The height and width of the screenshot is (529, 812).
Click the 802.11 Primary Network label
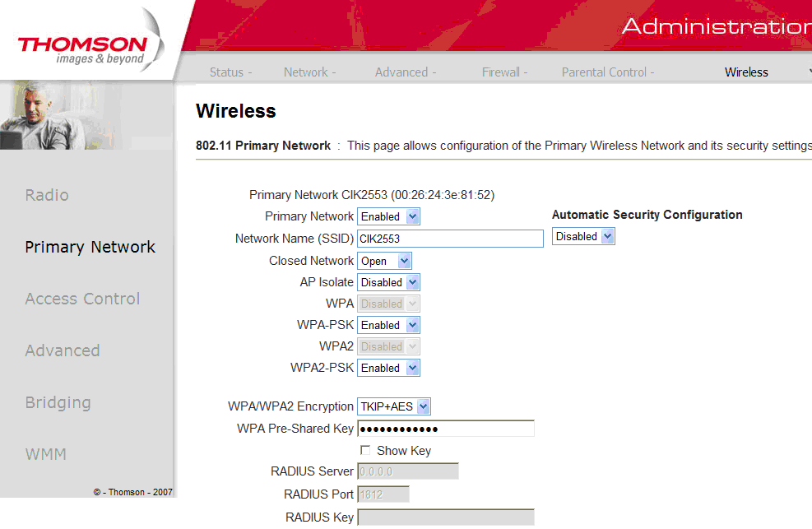pyautogui.click(x=263, y=146)
